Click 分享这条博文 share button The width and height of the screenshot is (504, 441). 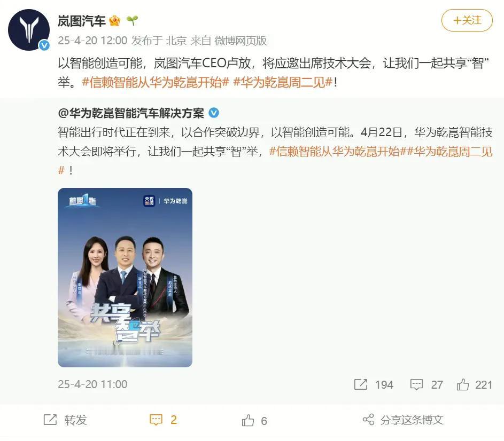tap(403, 420)
